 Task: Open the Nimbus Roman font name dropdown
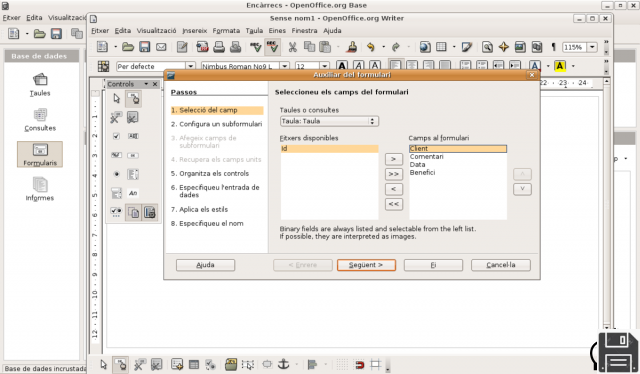click(x=284, y=66)
